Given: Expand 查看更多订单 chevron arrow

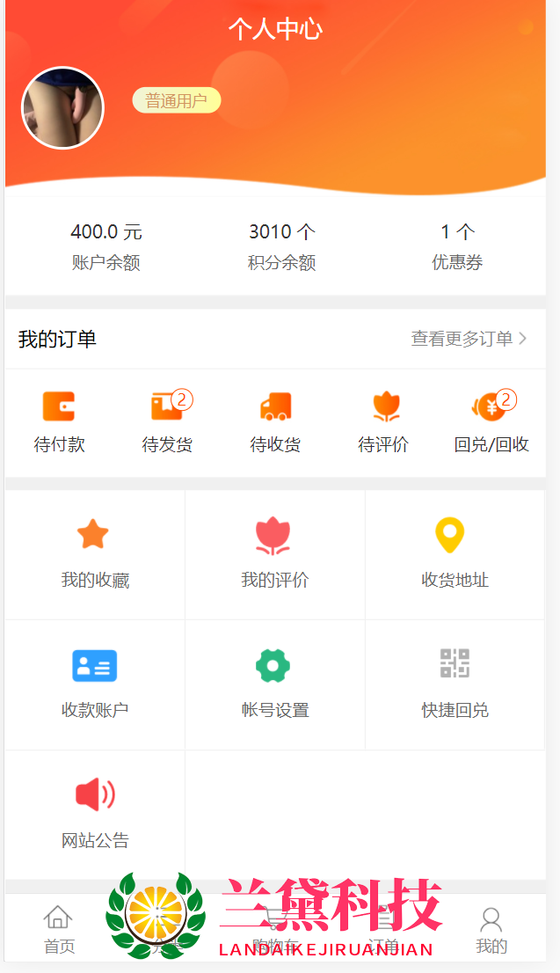Looking at the screenshot, I should (523, 339).
